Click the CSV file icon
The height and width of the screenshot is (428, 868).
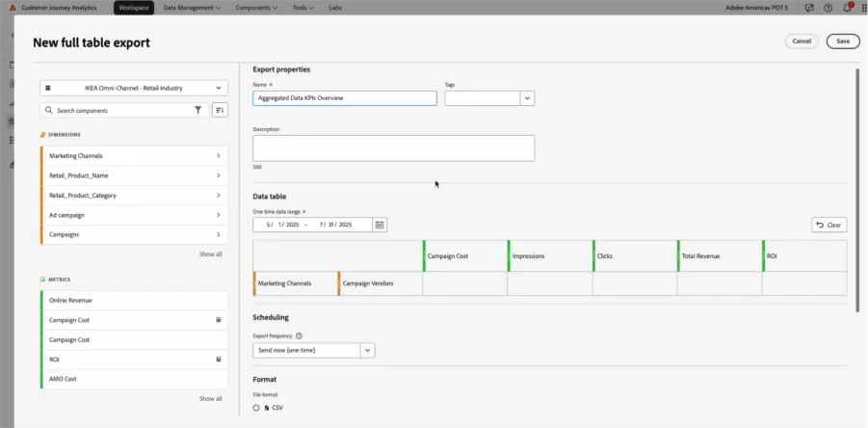(267, 408)
